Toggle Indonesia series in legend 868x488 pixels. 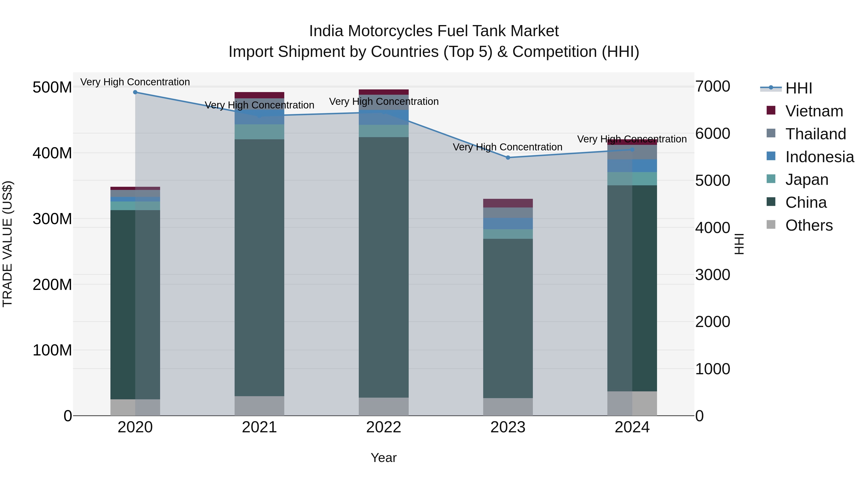[810, 157]
